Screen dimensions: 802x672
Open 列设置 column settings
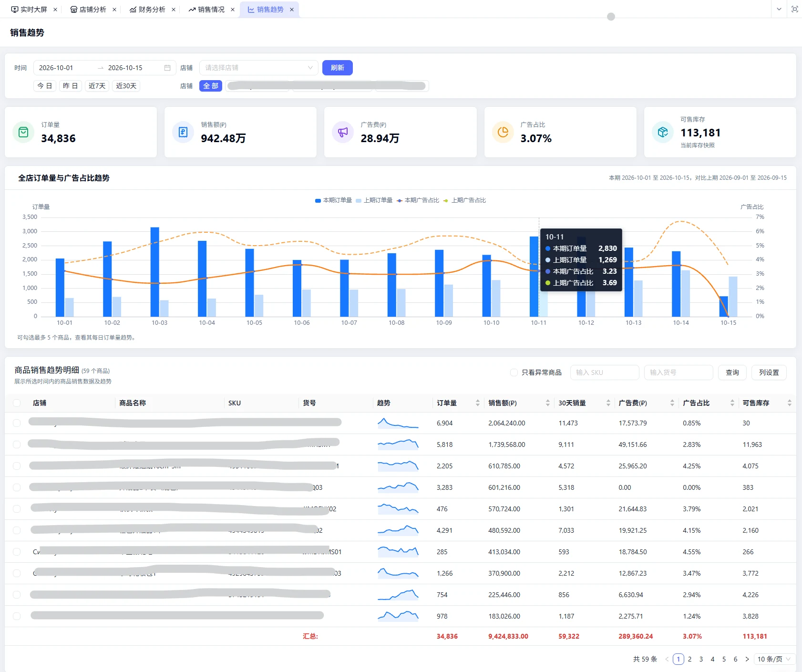[x=769, y=372]
